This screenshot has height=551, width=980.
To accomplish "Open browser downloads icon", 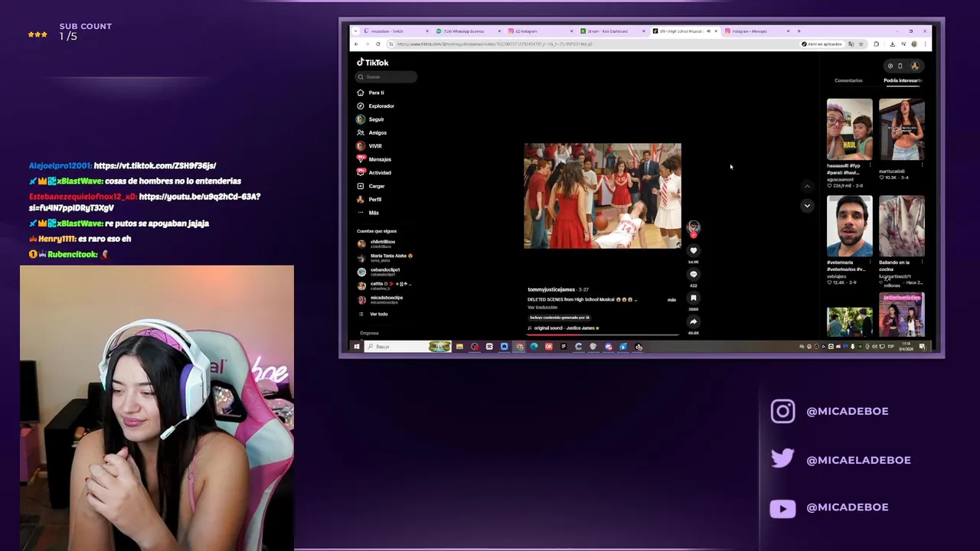I will (892, 44).
